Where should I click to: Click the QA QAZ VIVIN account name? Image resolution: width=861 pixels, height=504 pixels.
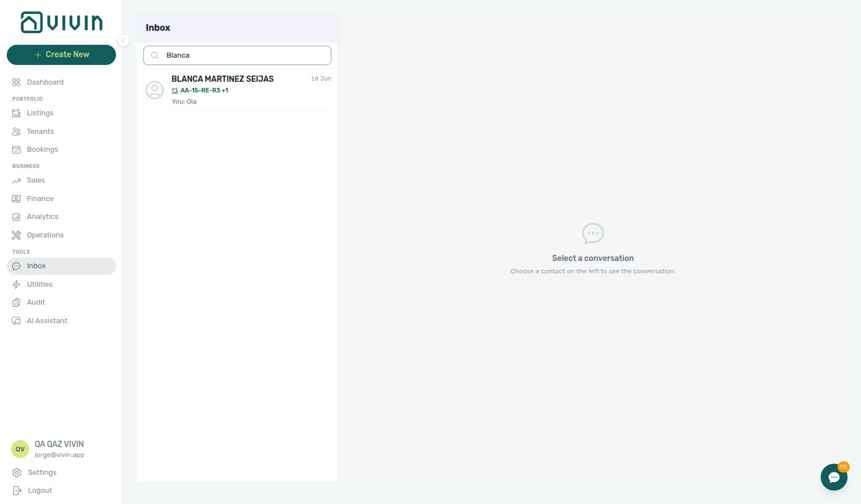pos(59,444)
